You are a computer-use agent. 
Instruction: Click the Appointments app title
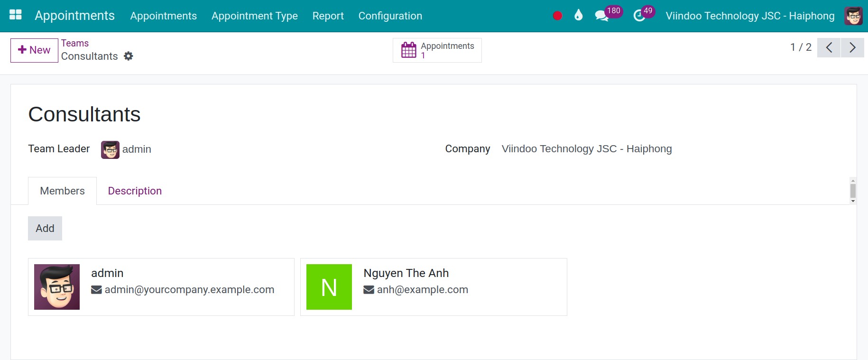74,16
